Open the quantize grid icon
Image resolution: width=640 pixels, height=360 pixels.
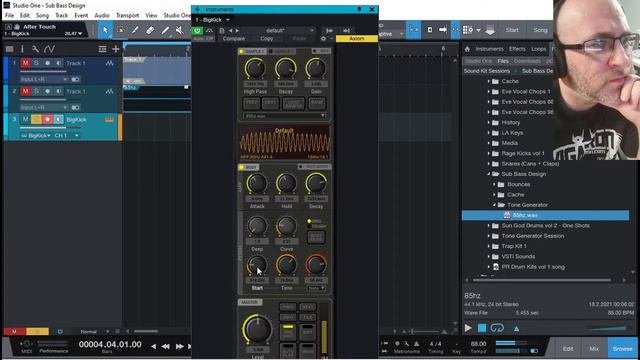(x=468, y=30)
